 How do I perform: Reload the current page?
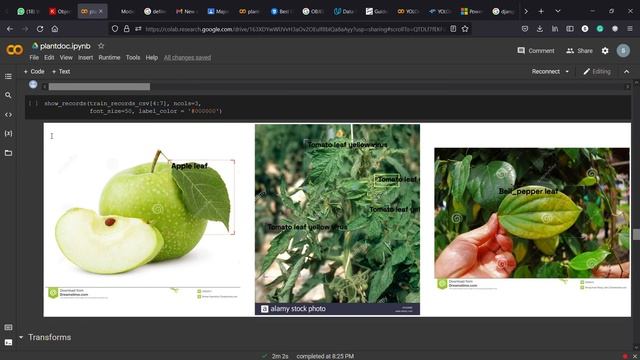click(x=40, y=29)
